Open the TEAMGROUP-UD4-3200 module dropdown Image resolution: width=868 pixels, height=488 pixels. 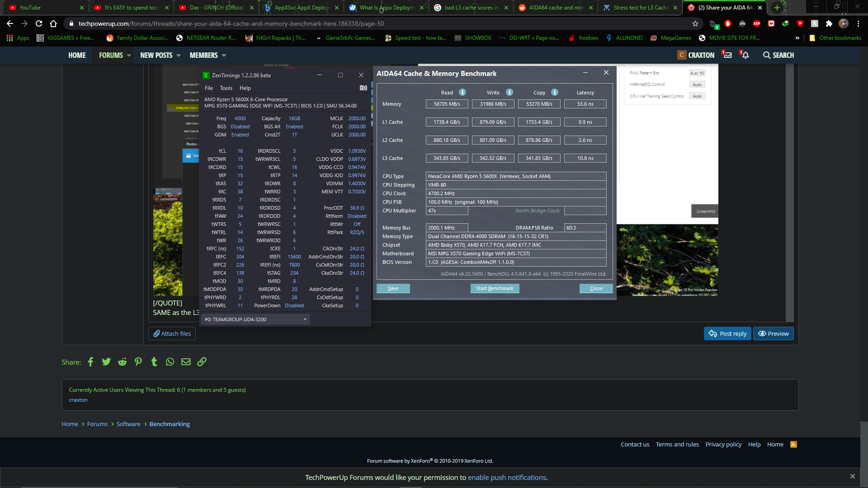(x=255, y=319)
